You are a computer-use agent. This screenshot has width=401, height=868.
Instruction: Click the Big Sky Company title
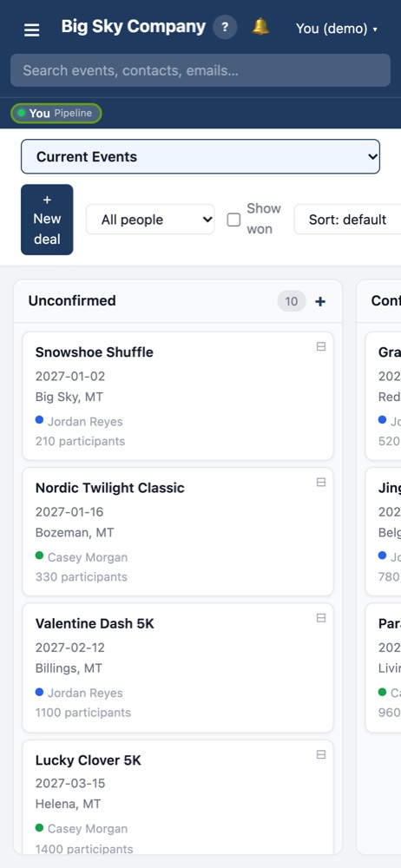[134, 27]
